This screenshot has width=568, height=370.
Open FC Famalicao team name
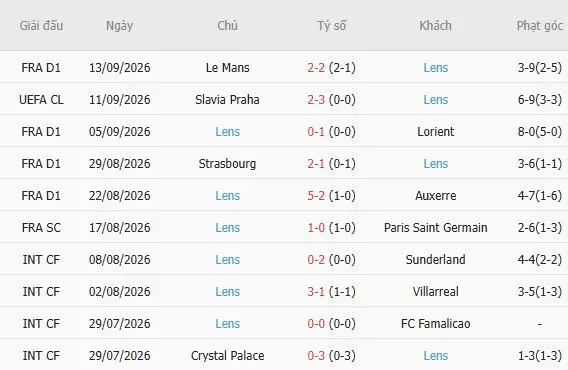pyautogui.click(x=435, y=323)
